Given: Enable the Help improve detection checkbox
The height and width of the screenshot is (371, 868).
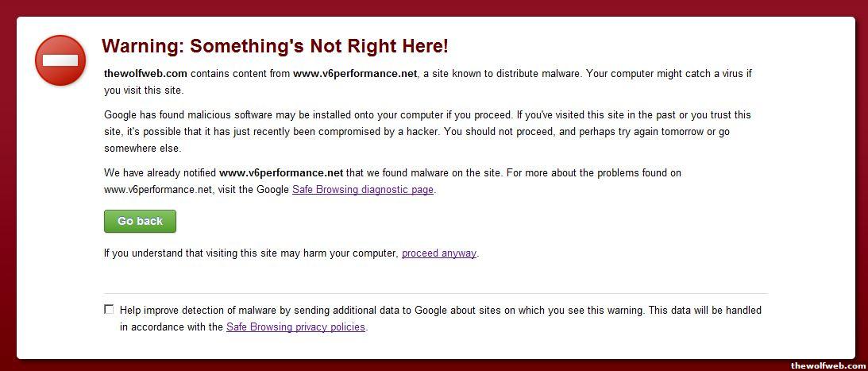Looking at the screenshot, I should 109,310.
